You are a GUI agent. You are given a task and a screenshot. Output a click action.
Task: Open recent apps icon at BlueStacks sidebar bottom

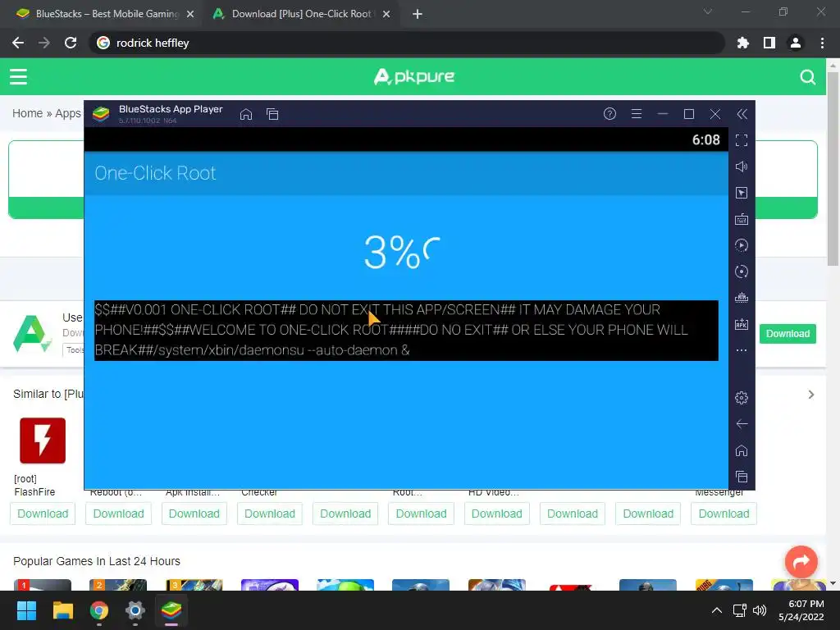(742, 477)
